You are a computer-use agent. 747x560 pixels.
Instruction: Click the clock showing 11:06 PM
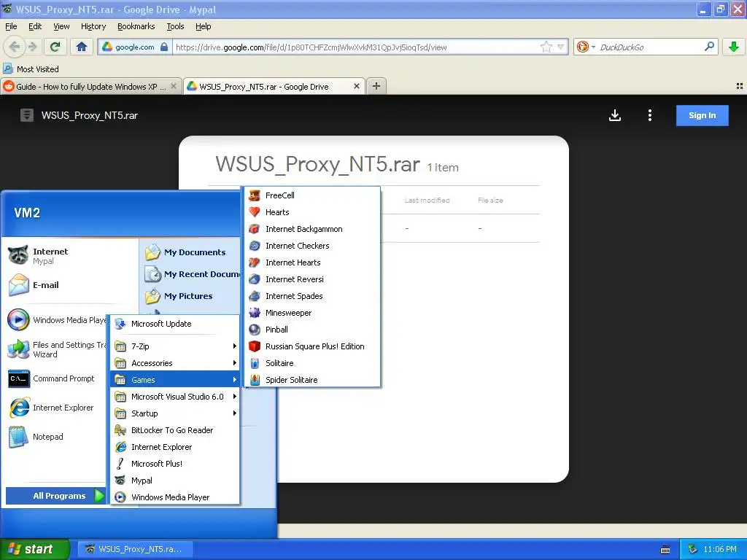coord(720,549)
